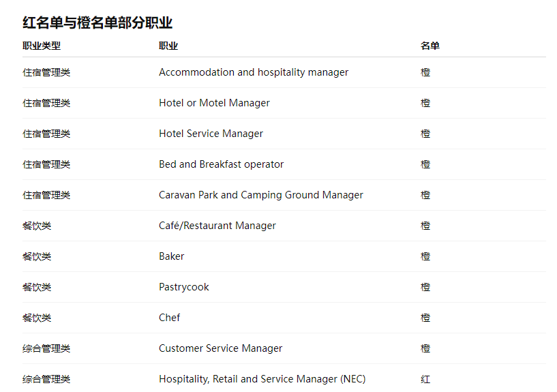Click the 红 list label in last row
This screenshot has width=557, height=392.
click(425, 379)
